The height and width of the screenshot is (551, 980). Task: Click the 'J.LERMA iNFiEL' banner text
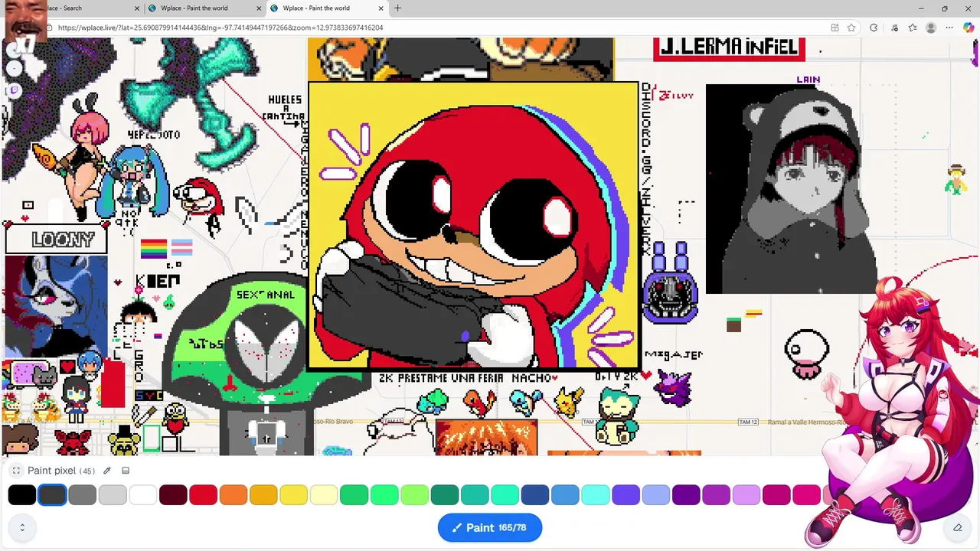[729, 47]
